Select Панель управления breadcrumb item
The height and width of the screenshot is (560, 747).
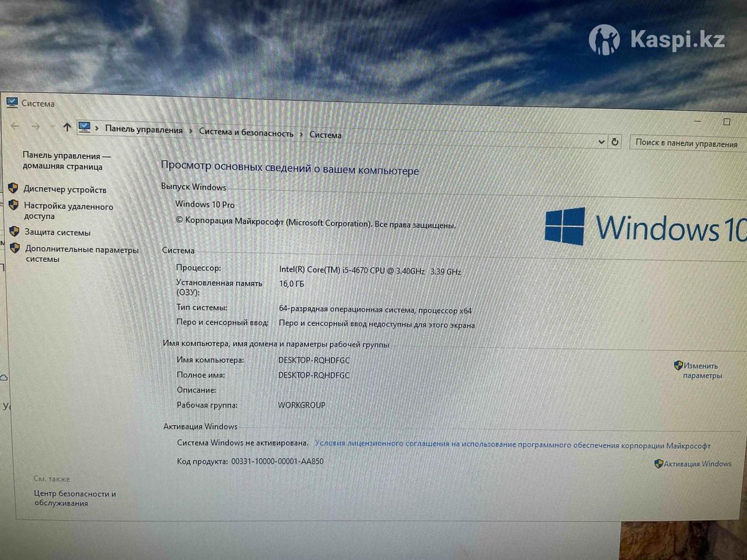pyautogui.click(x=144, y=130)
